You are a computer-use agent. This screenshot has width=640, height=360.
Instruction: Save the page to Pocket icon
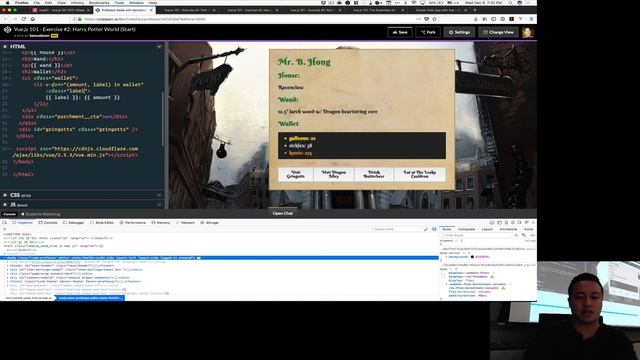[x=427, y=19]
